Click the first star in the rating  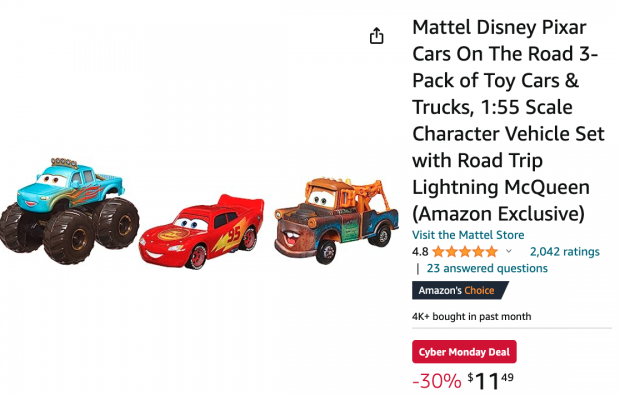439,251
